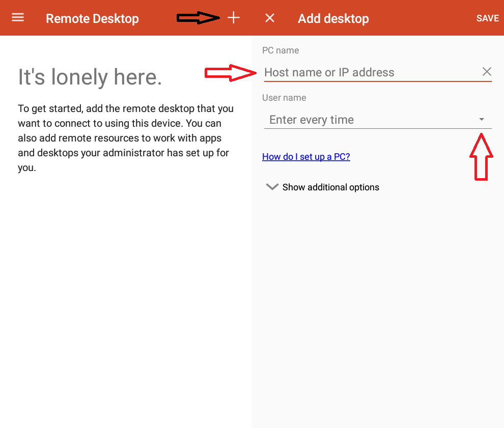Open the hamburger navigation menu
Viewport: 504px width, 428px height.
tap(18, 17)
